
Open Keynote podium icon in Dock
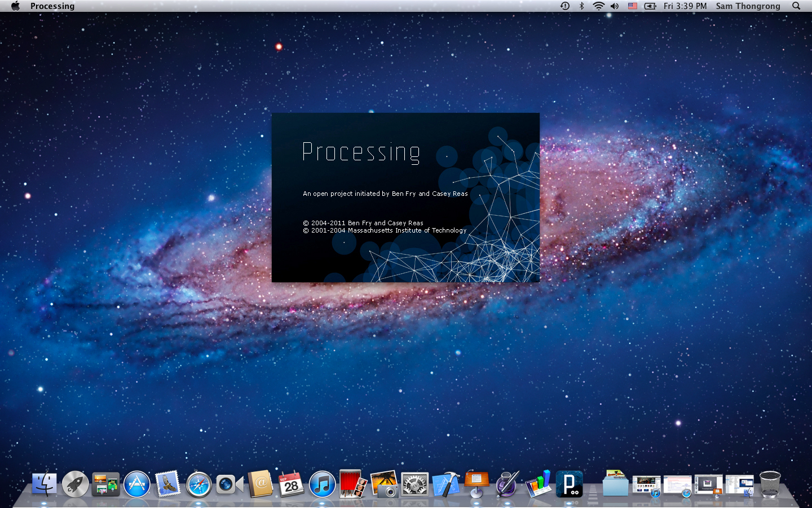[476, 484]
